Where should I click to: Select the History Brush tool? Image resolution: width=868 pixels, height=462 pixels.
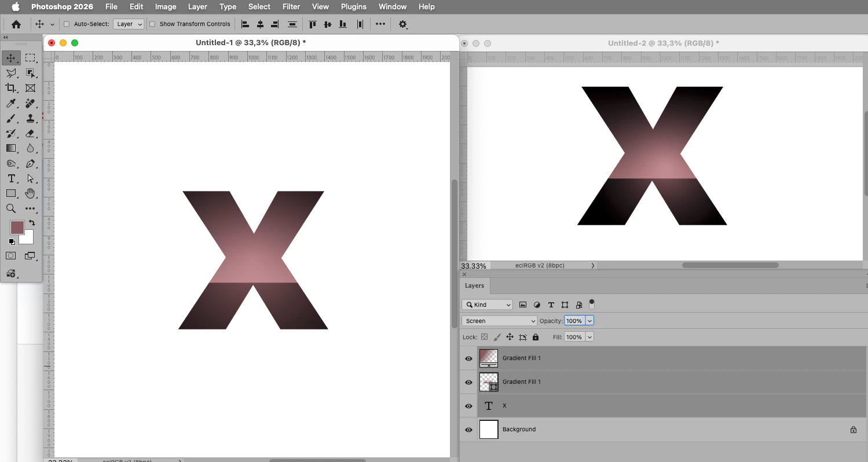[x=11, y=133]
